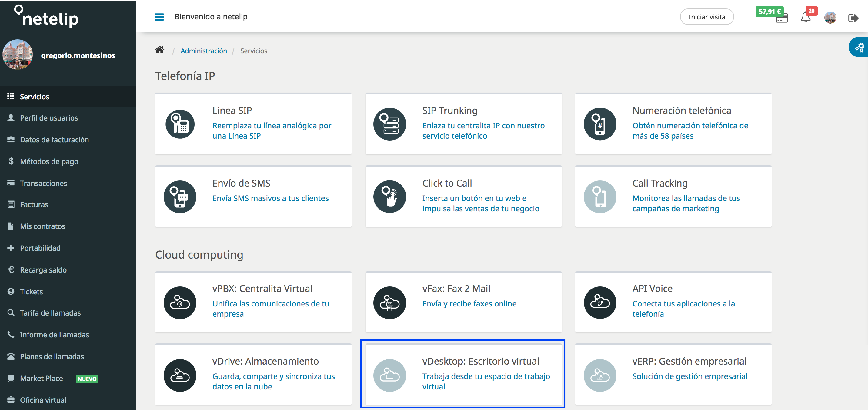Click the netelip logo
This screenshot has height=410, width=868.
(46, 16)
